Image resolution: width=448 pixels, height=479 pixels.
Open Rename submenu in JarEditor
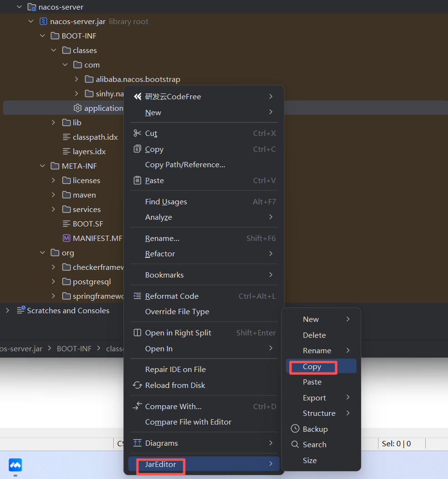tap(321, 350)
